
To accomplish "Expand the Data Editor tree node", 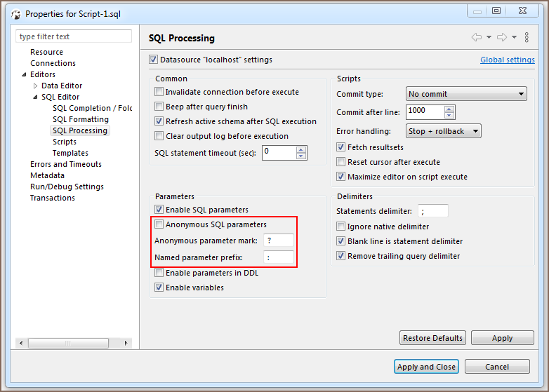I will pos(36,86).
